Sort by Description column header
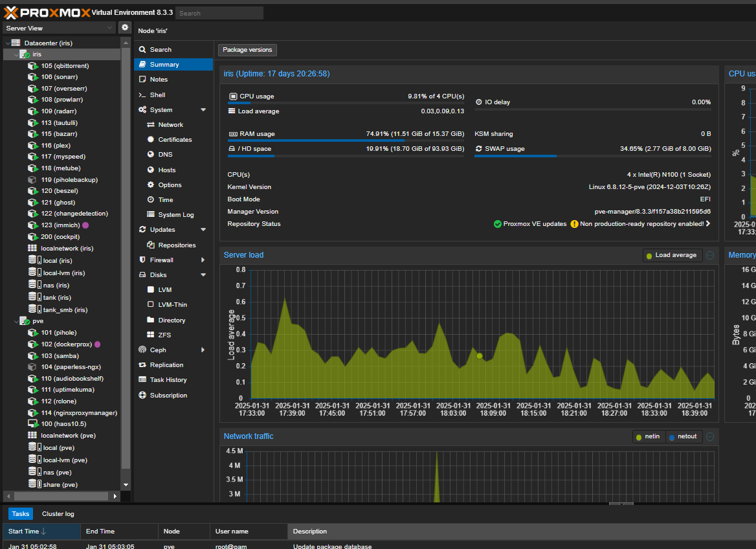The image size is (756, 549). tap(522, 531)
